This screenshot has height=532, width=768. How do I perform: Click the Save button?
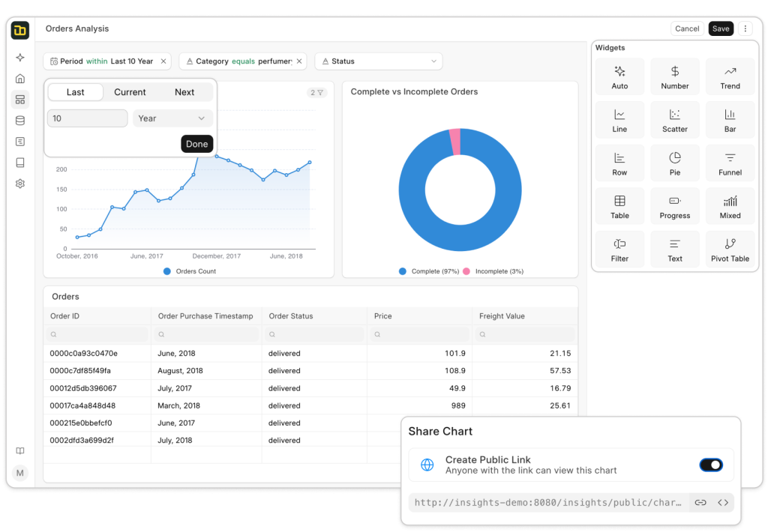coord(721,28)
